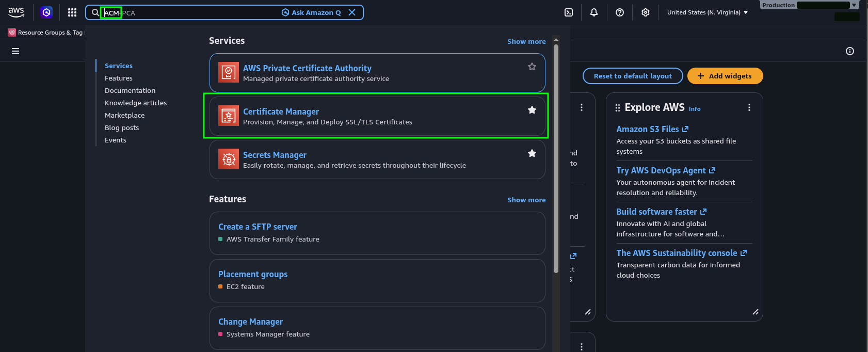Image resolution: width=868 pixels, height=352 pixels.
Task: Open the Resource Groups & Tag Editor shortcut icon
Action: [x=12, y=33]
